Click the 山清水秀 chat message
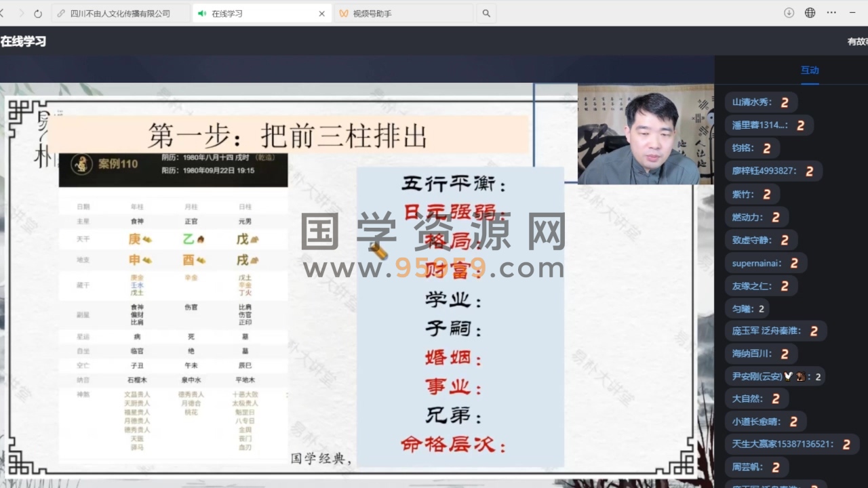 coord(759,102)
